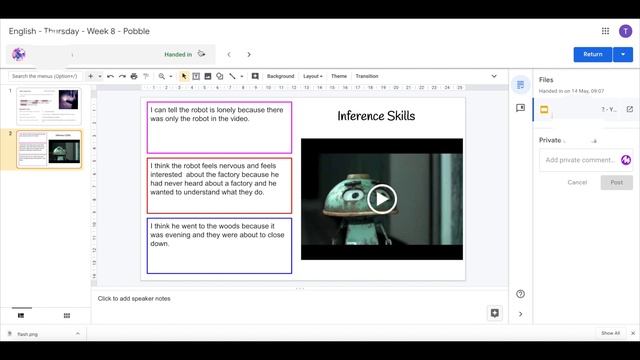640x360 pixels.
Task: Click the add private comment field
Action: point(580,160)
